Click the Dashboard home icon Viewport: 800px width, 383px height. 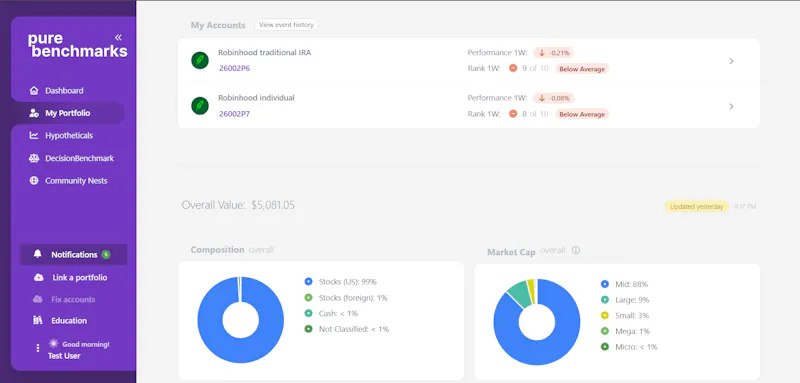tap(34, 90)
